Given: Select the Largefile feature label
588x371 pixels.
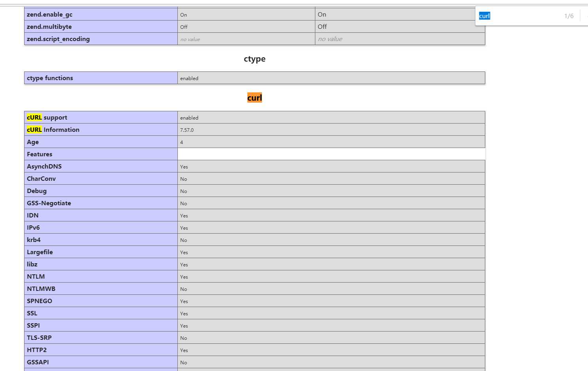Looking at the screenshot, I should (40, 252).
